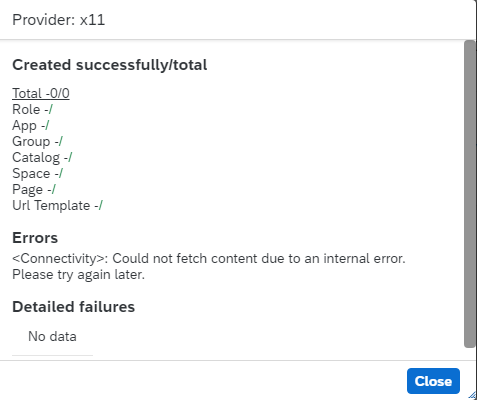Click the Close button in the dialog footer
The width and height of the screenshot is (477, 400).
pos(433,381)
